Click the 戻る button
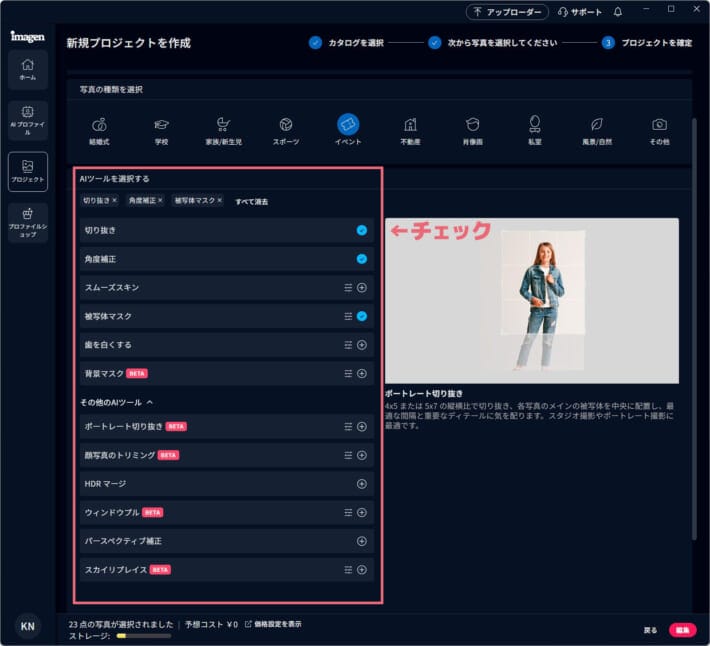Image resolution: width=710 pixels, height=646 pixels. [650, 630]
